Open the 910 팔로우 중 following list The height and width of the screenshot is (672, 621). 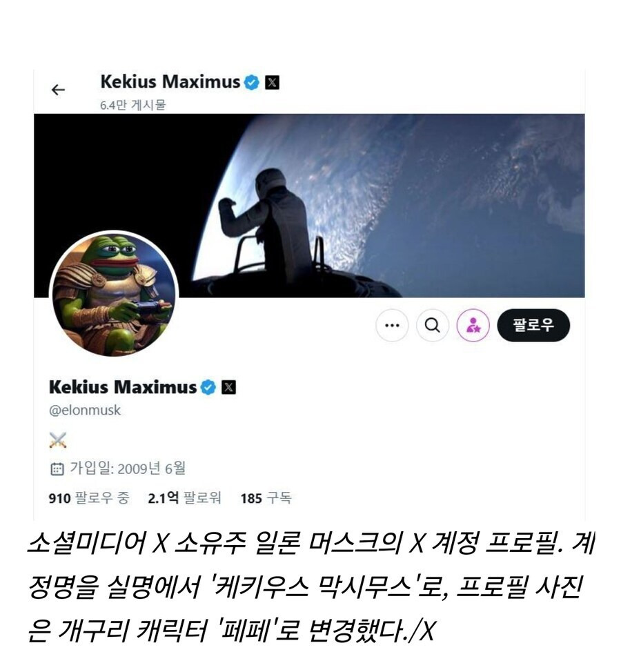tap(89, 498)
